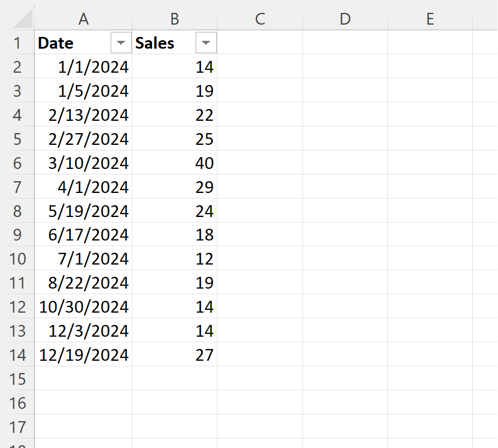Select the cell containing 10/30/2024
This screenshot has height=448, width=498.
pyautogui.click(x=83, y=306)
